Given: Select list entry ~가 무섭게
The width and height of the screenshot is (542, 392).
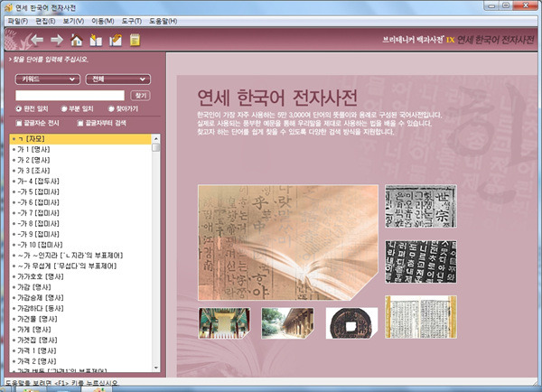Looking at the screenshot, I should [80, 266].
